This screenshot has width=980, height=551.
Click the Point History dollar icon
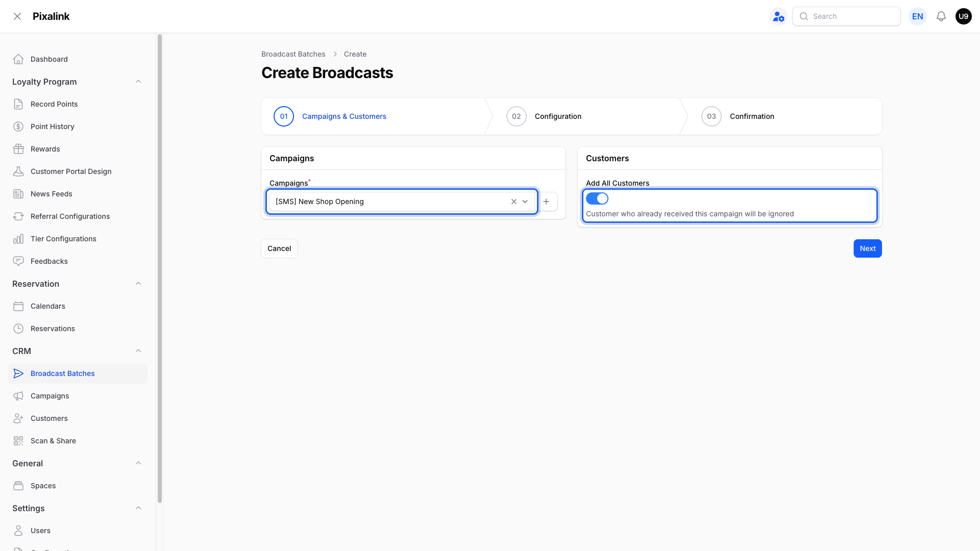click(x=18, y=127)
